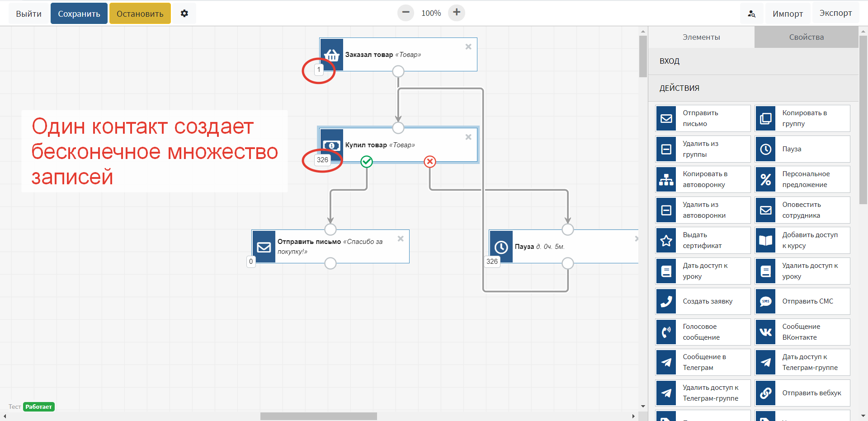Pick the "Выдать сертификат" star element
Screen dimensions: 868x421
pos(703,240)
